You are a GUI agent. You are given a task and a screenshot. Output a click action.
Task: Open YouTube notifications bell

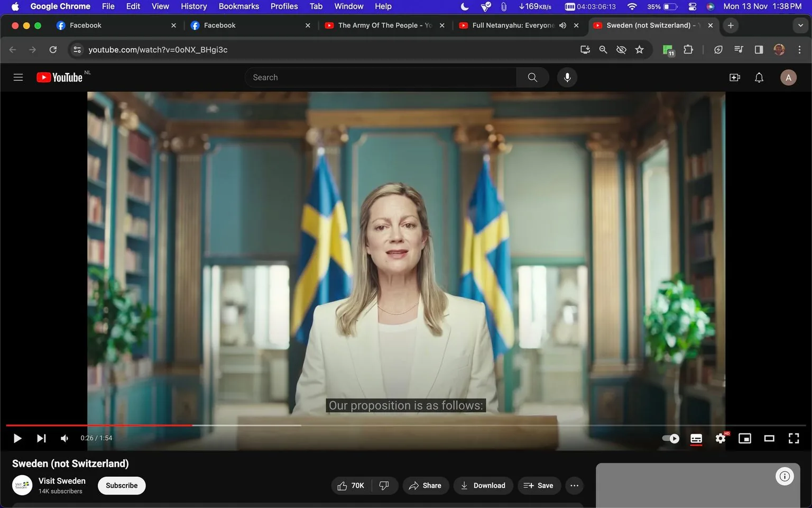[759, 77]
